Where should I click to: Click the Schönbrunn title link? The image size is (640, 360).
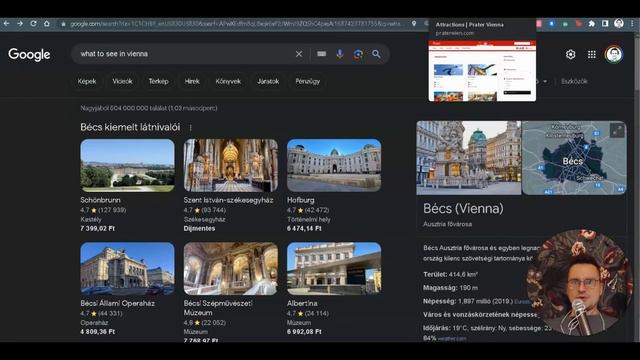[x=100, y=200]
